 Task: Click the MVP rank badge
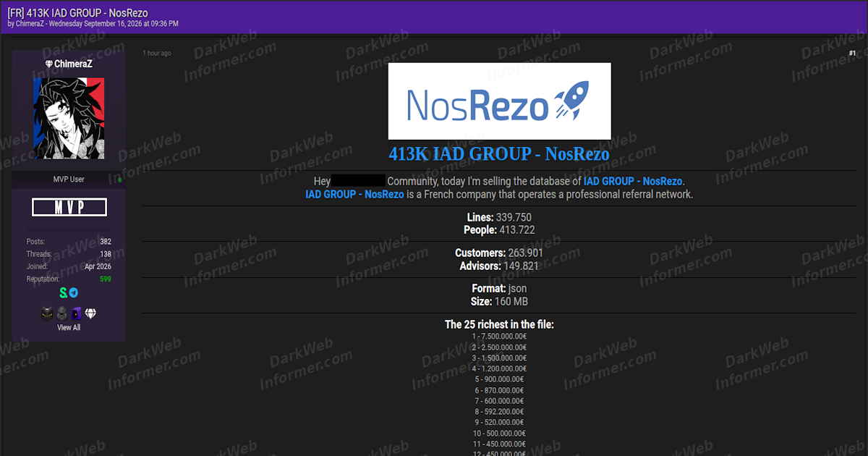pyautogui.click(x=69, y=208)
